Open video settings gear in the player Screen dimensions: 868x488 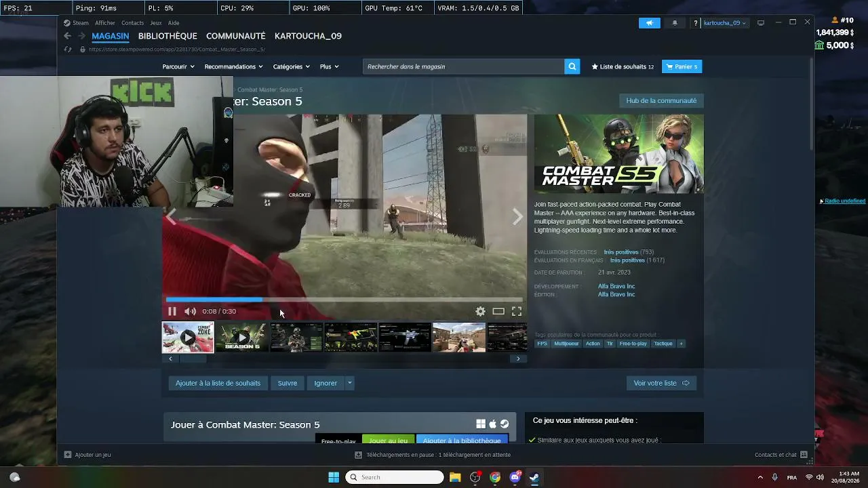click(480, 311)
